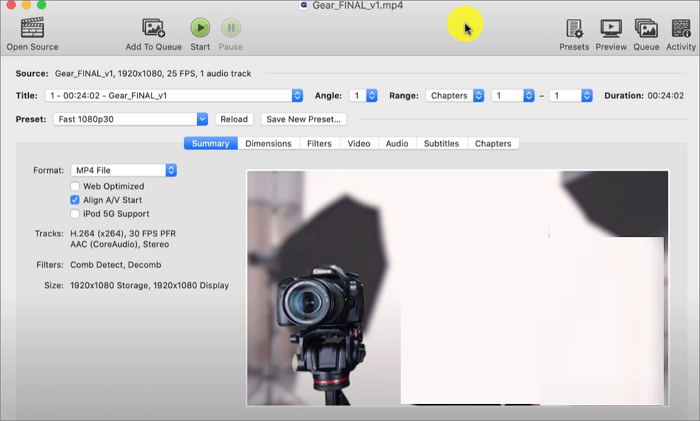Image resolution: width=700 pixels, height=421 pixels.
Task: Click the Comb Detect, Decomb filters text
Action: [x=116, y=265]
